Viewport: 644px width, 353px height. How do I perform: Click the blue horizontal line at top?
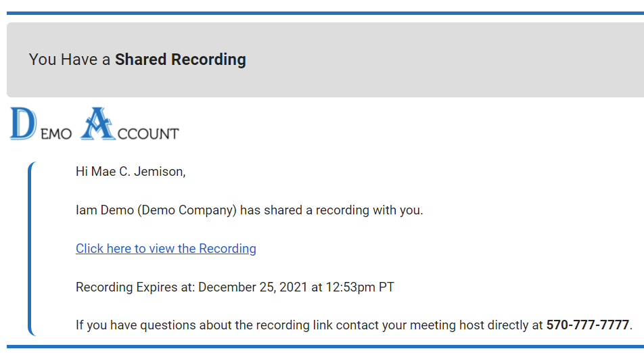coord(322,13)
